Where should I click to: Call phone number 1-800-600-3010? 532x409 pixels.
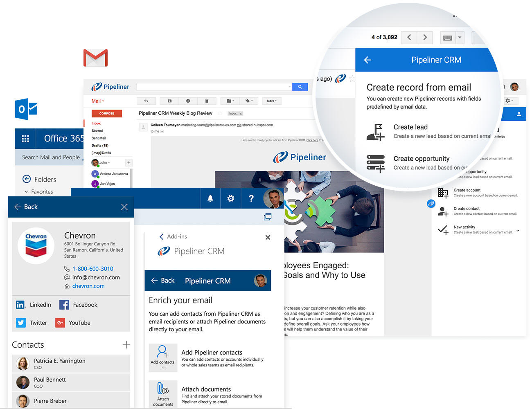click(x=93, y=269)
